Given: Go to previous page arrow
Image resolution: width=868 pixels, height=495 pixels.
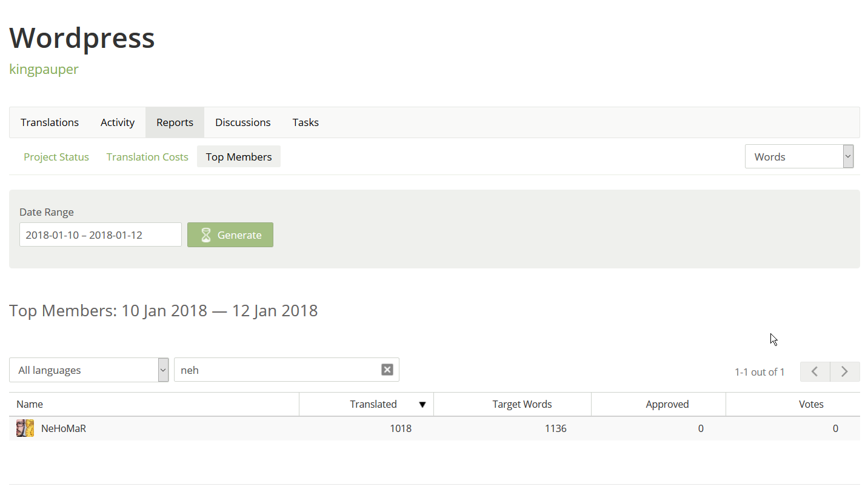Looking at the screenshot, I should [815, 371].
